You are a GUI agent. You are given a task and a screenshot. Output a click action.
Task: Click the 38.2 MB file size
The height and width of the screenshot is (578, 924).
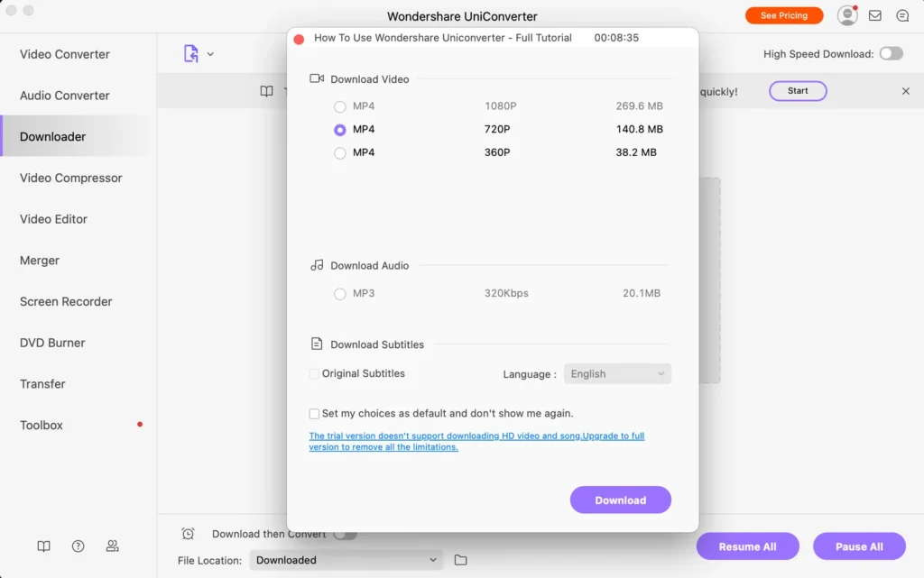(x=636, y=151)
